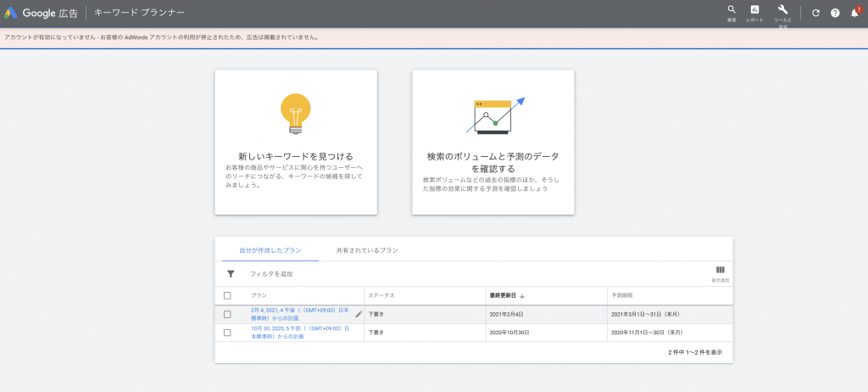Screen dimensions: 868x392
Task: Click the refresh icon in header
Action: point(815,13)
